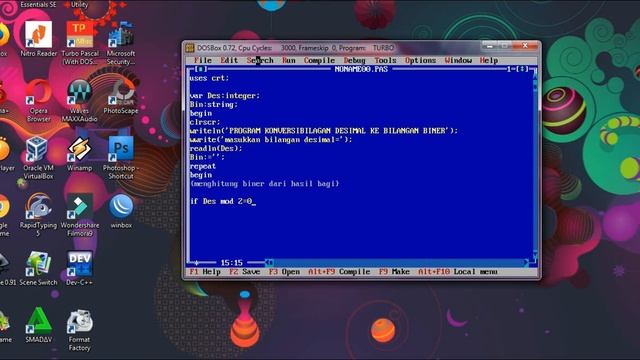Click the '{menghitung biner dari hasil bagi}' comment

tap(264, 184)
